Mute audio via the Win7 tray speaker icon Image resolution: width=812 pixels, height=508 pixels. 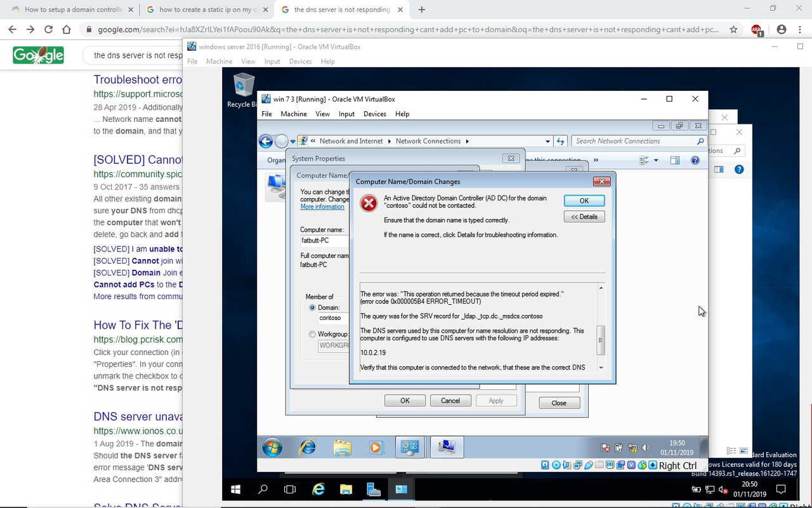click(645, 448)
